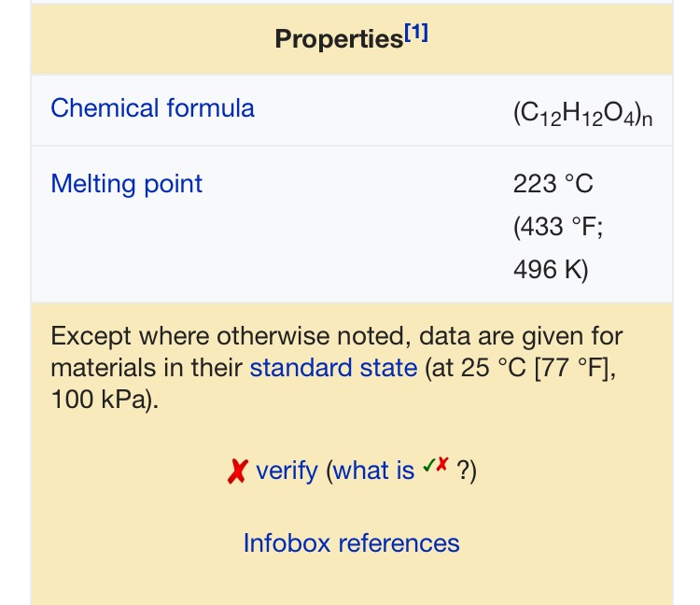700x605 pixels.
Task: Click the question mark after verify icons
Action: tap(463, 471)
